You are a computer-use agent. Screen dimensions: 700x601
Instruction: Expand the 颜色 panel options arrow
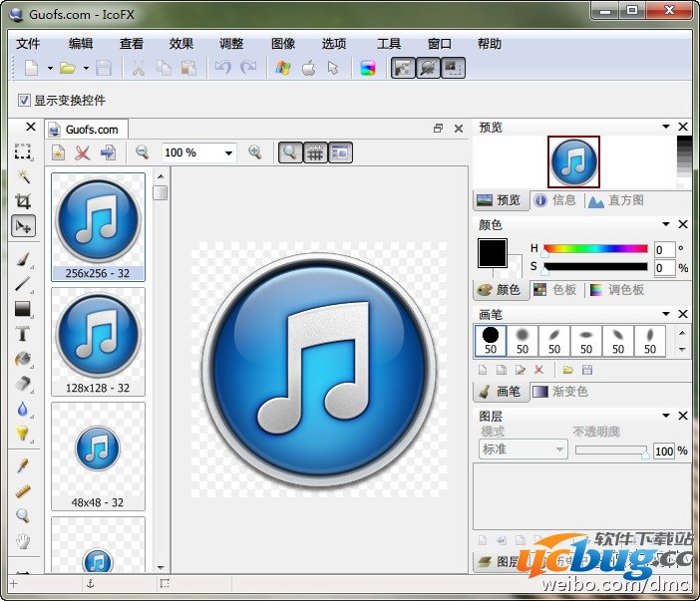click(x=666, y=224)
